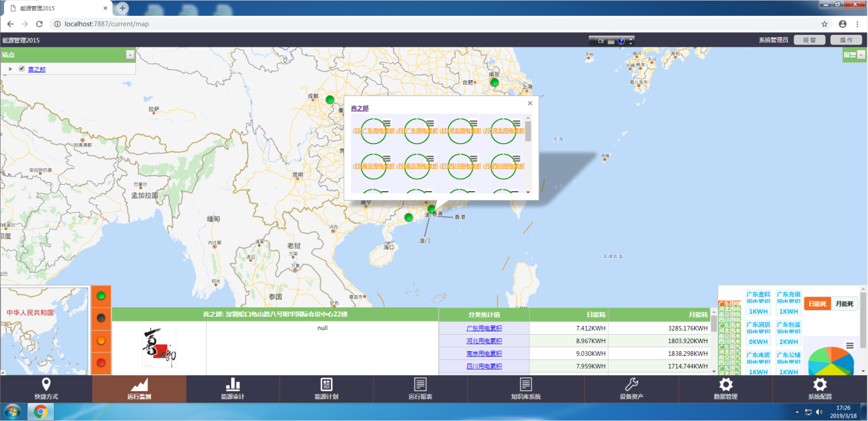Collapse the 报警 panel on right
The width and height of the screenshot is (868, 421).
coord(862,55)
